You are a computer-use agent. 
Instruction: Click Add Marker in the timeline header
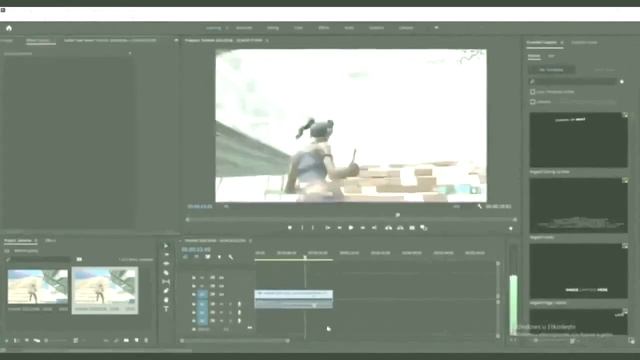pos(220,257)
